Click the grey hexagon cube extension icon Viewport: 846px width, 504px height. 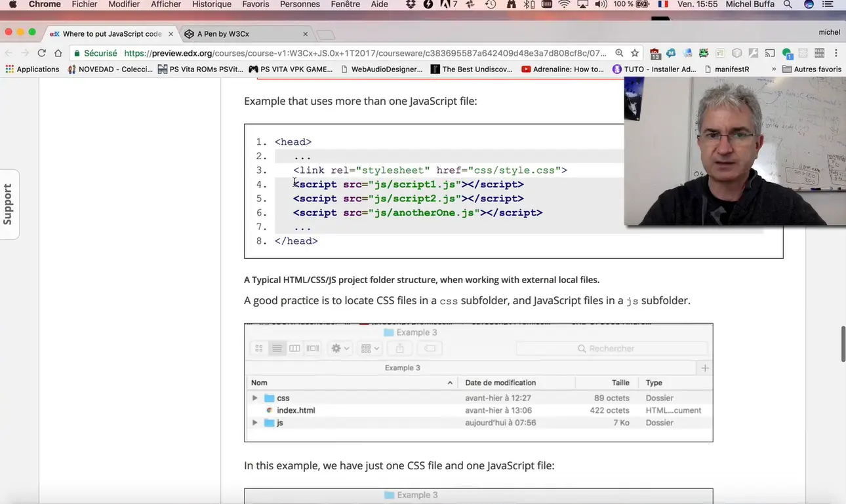pos(737,53)
